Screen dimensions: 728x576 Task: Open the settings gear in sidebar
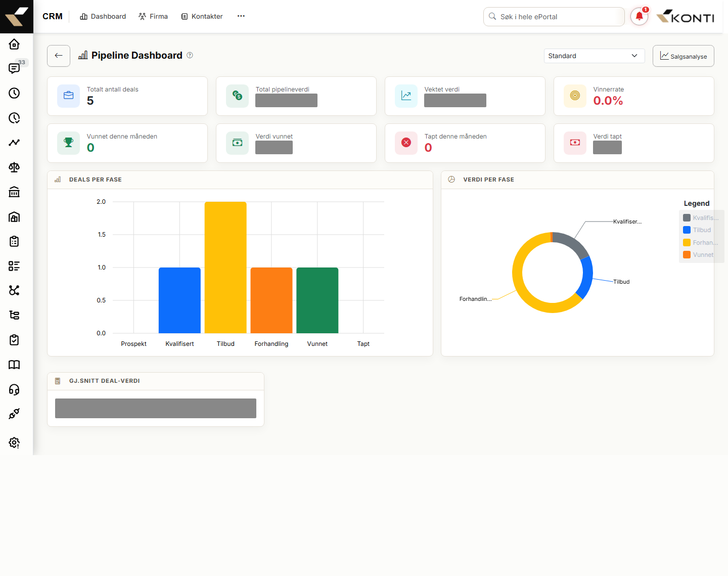pos(14,442)
